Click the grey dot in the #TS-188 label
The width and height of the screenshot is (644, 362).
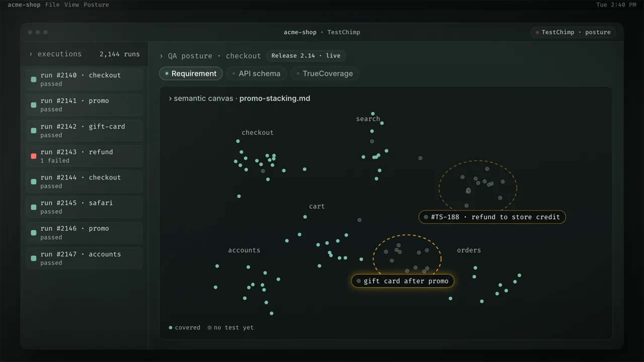pos(426,217)
